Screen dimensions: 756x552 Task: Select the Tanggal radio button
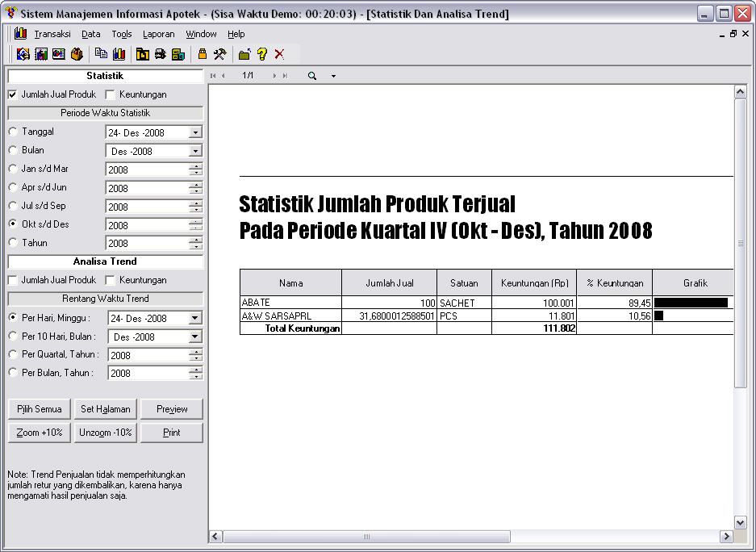[x=13, y=132]
